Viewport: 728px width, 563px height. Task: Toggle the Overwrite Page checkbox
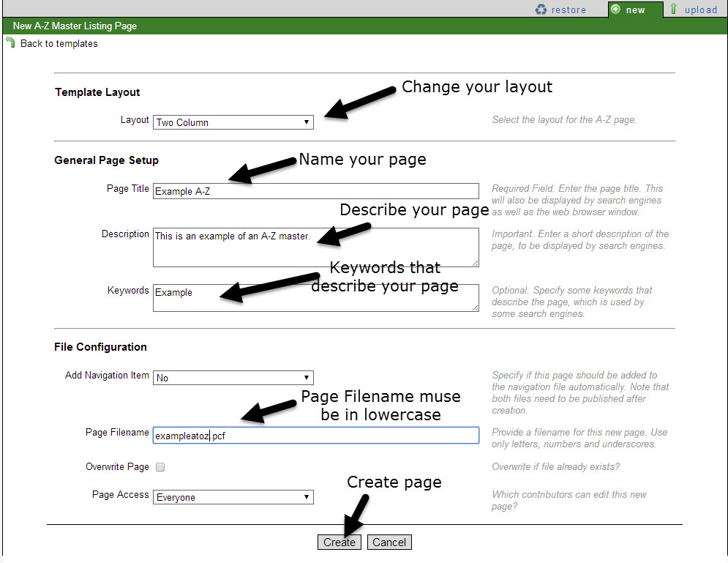[160, 467]
